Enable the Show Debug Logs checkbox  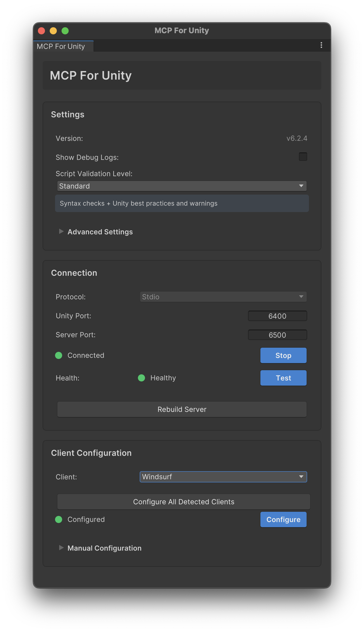click(303, 157)
